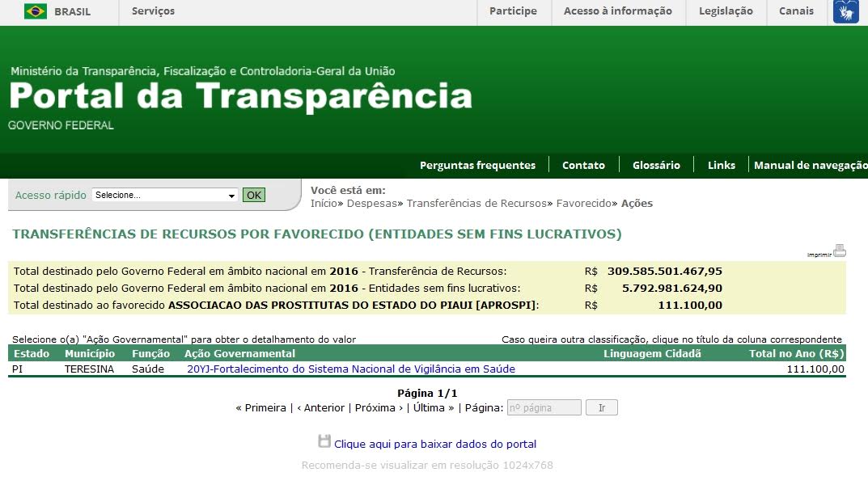Go to Transferências de Recursos breadcrumb
The image size is (868, 489).
[476, 203]
